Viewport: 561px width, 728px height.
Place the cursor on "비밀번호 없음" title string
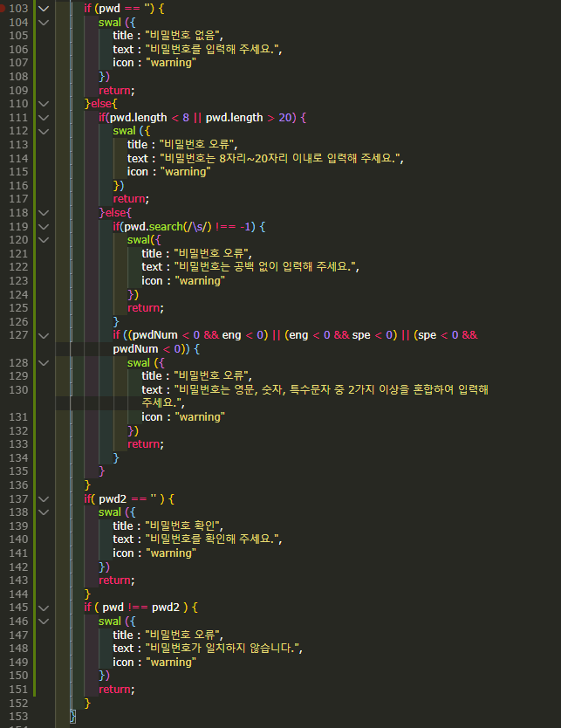pos(184,35)
